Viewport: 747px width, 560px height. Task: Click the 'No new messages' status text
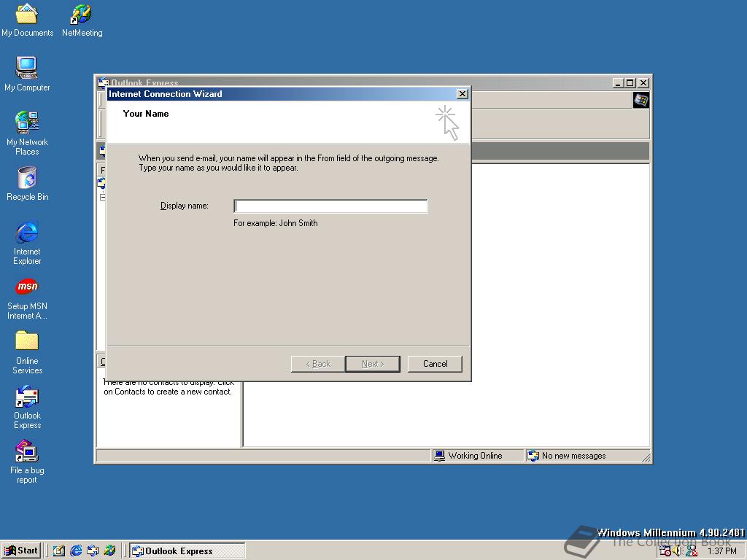[574, 456]
